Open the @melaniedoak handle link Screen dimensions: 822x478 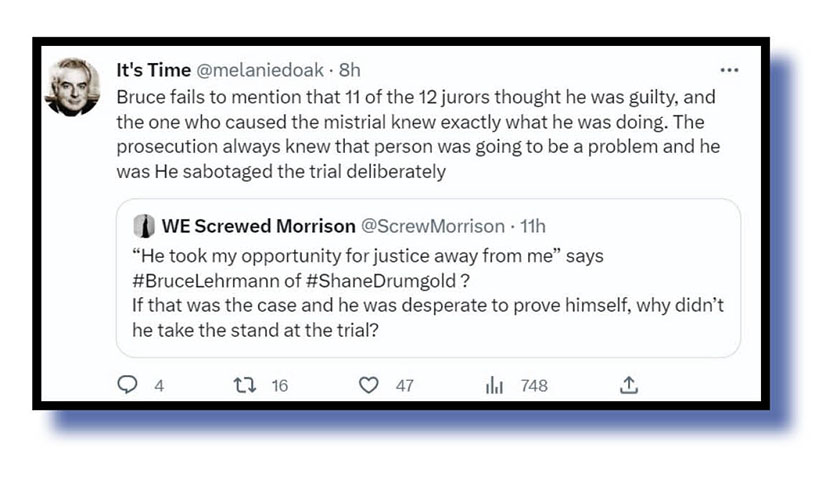pyautogui.click(x=258, y=70)
